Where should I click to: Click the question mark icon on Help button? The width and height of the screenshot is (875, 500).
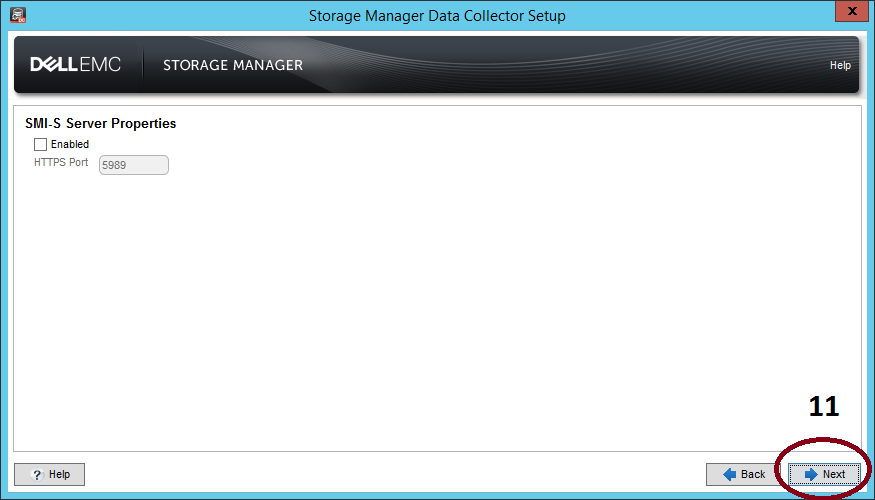click(36, 474)
